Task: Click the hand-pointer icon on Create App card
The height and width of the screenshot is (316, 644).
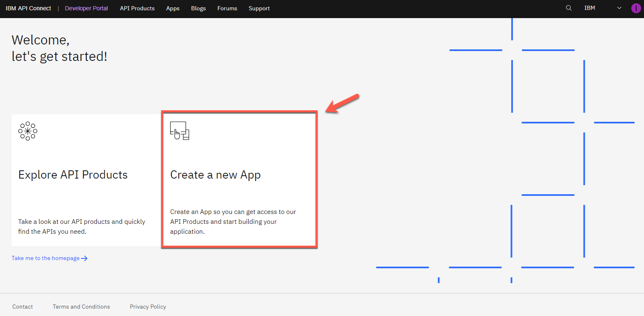Action: pos(180,131)
